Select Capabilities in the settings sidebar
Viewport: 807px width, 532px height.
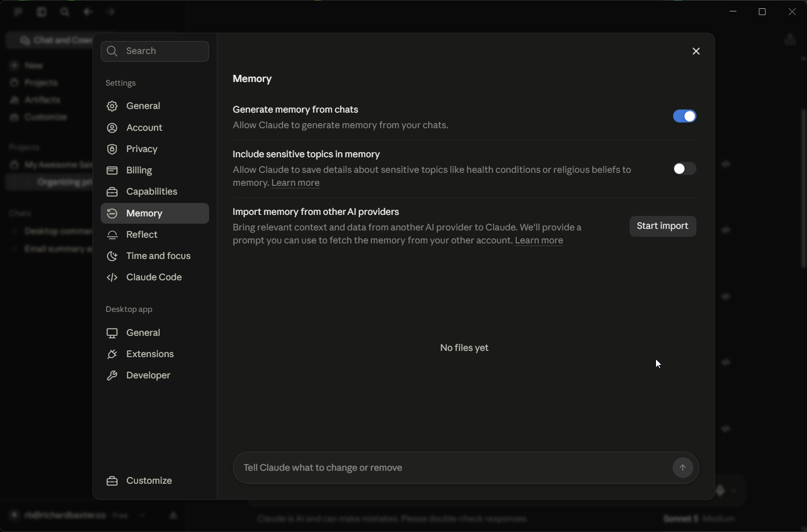click(x=155, y=192)
